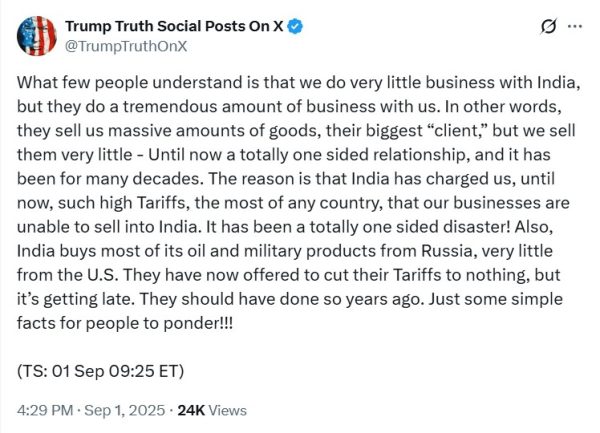Click the Trump Truth Social profile avatar
Screen dimensions: 600x433
(x=37, y=37)
